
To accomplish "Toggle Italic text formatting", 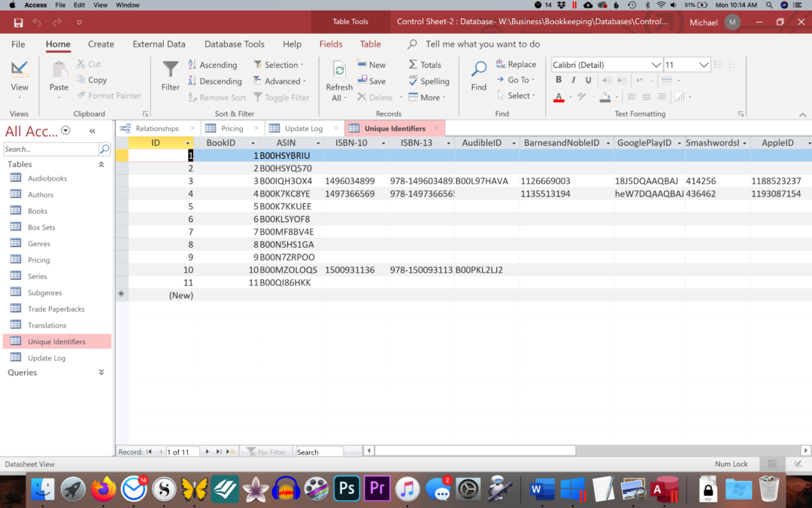I will coord(573,80).
